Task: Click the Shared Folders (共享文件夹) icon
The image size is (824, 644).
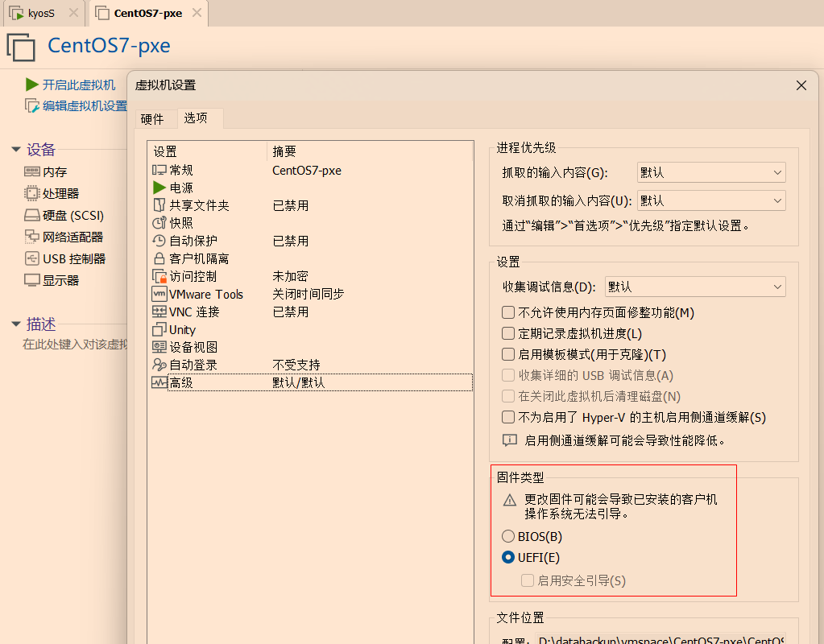Action: pos(159,205)
